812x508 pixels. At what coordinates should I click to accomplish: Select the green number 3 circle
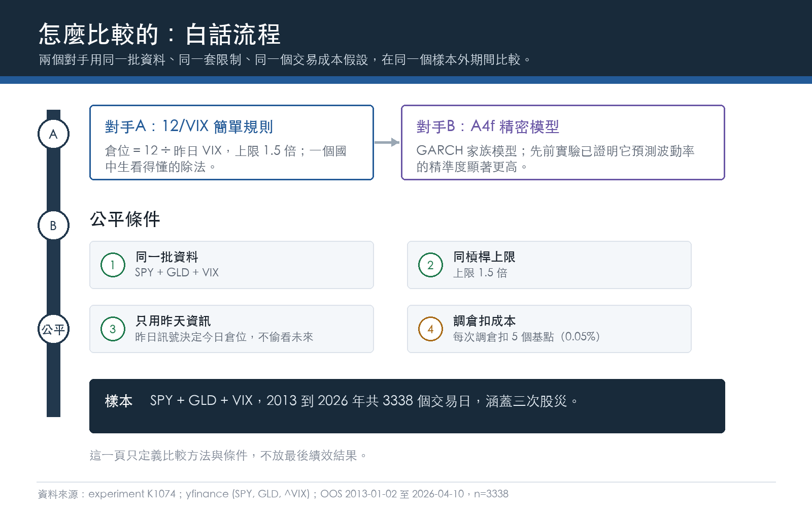tap(113, 329)
